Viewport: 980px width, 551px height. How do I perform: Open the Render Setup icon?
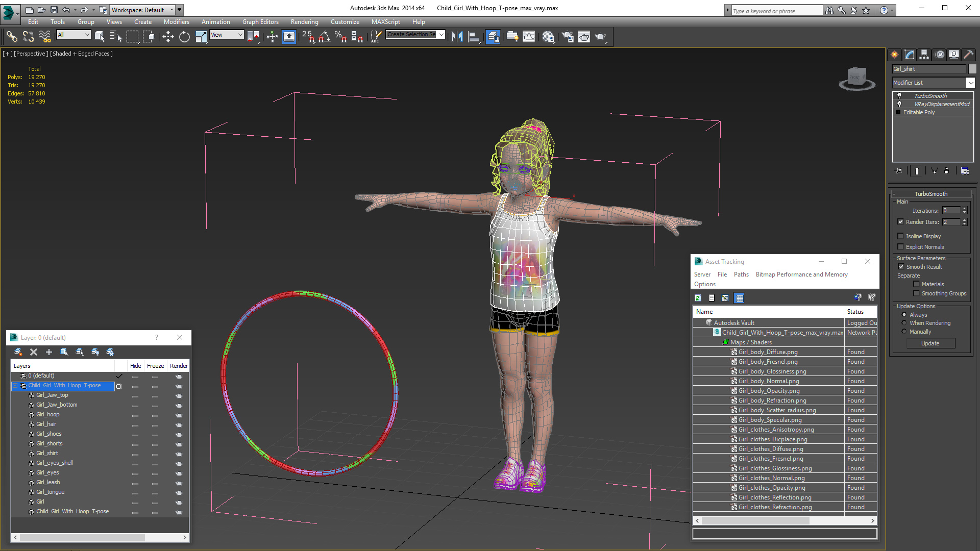click(568, 36)
